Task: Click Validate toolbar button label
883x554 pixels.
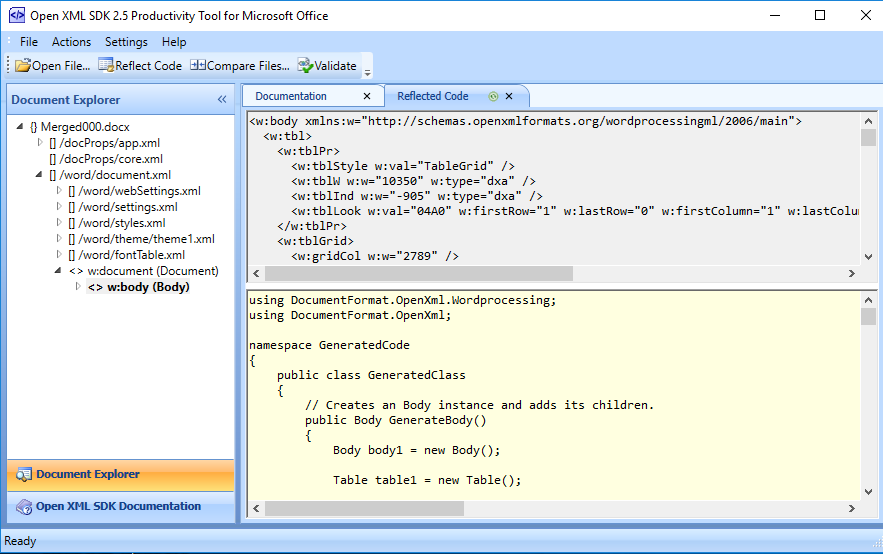Action: tap(335, 66)
